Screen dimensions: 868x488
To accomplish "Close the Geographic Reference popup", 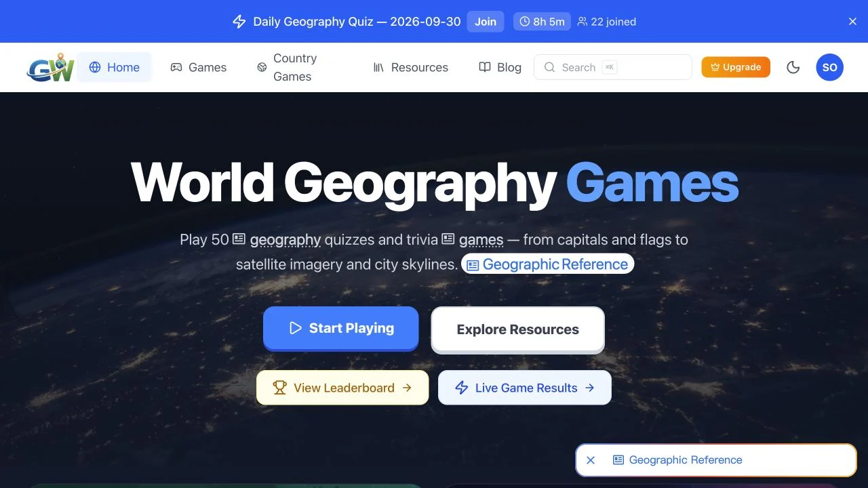I will tap(591, 460).
